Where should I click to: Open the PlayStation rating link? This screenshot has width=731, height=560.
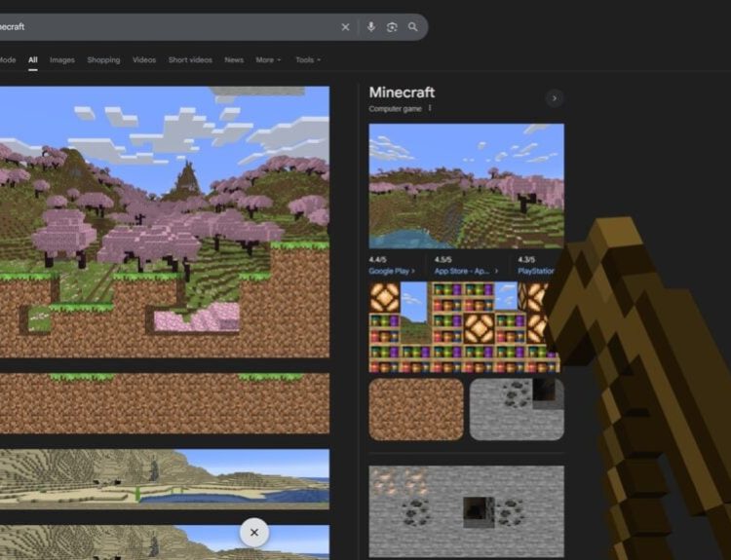(536, 271)
